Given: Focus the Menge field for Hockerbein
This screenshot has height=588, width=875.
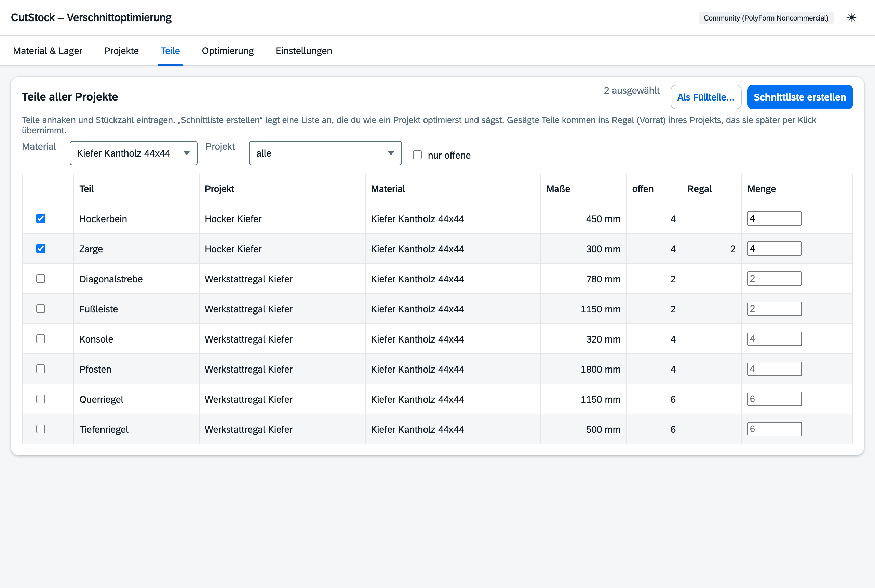Looking at the screenshot, I should click(x=774, y=219).
